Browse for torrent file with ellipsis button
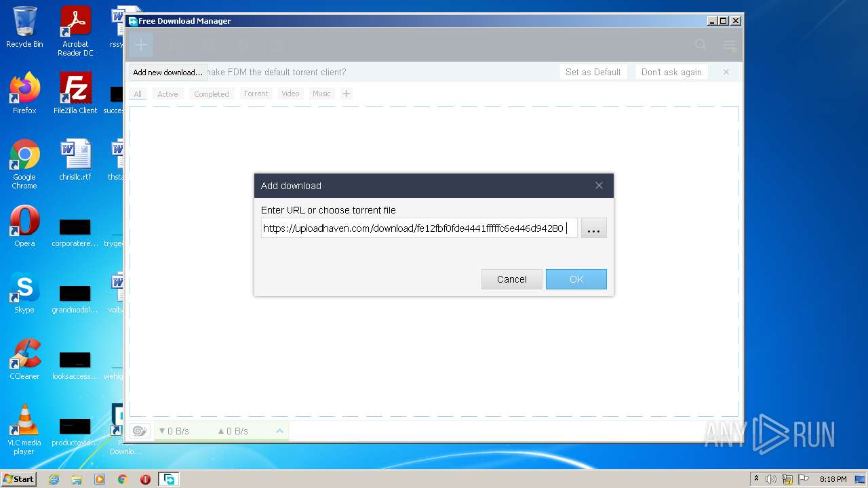 [593, 228]
